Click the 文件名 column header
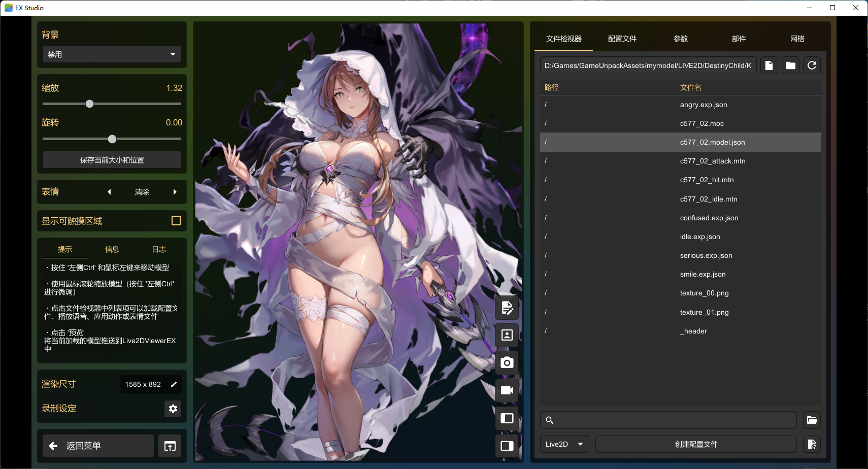 pyautogui.click(x=691, y=87)
